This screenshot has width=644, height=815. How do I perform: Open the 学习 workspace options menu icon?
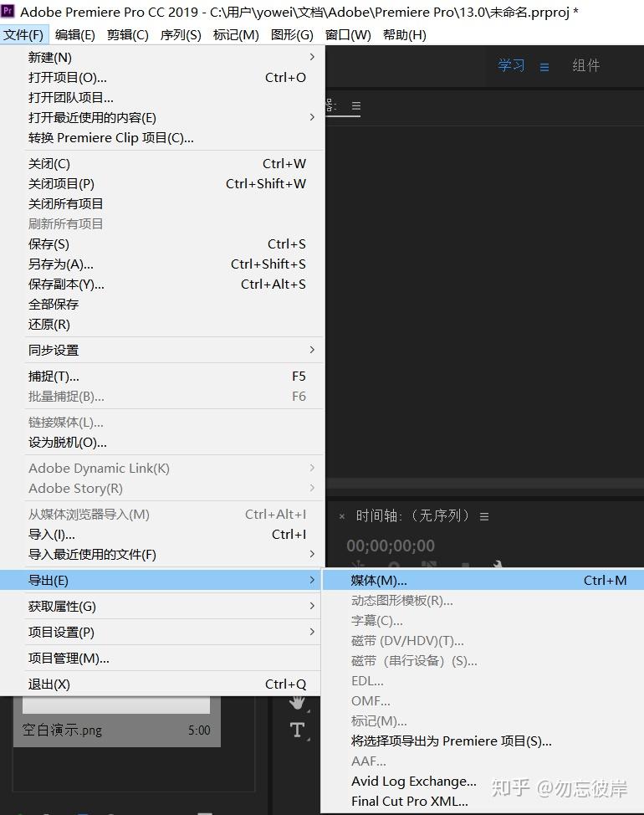[x=544, y=67]
